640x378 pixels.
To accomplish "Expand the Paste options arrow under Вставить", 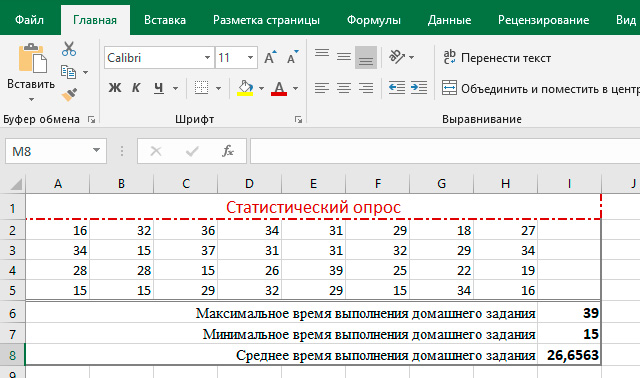I will click(x=31, y=100).
